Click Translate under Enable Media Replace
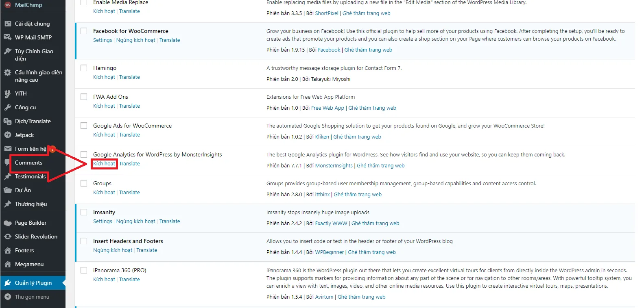The image size is (644, 308). click(129, 11)
